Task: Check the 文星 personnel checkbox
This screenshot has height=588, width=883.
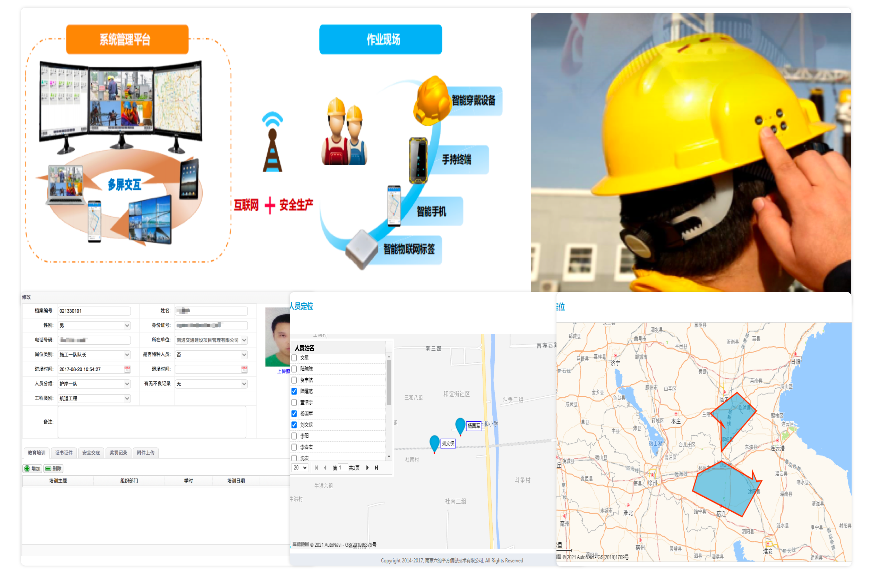Action: pos(294,358)
